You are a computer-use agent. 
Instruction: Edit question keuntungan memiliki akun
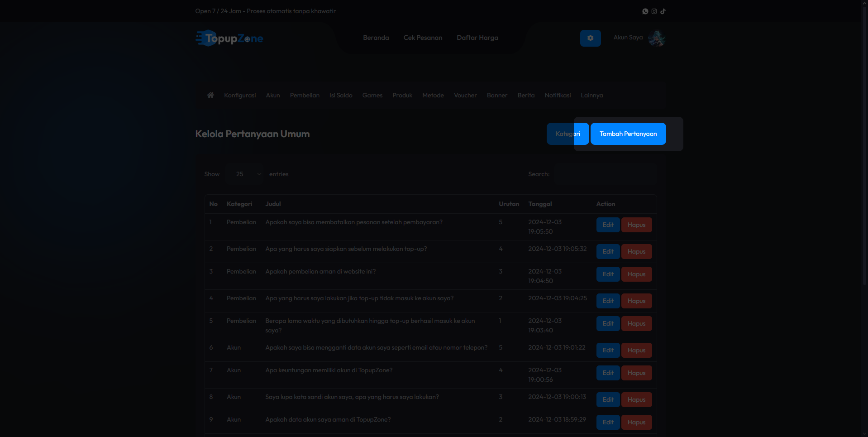608,373
